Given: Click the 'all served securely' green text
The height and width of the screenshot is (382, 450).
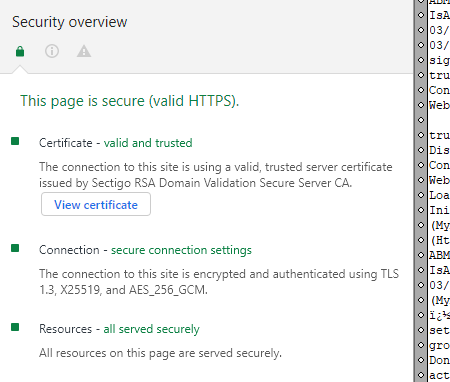Looking at the screenshot, I should (x=151, y=329).
